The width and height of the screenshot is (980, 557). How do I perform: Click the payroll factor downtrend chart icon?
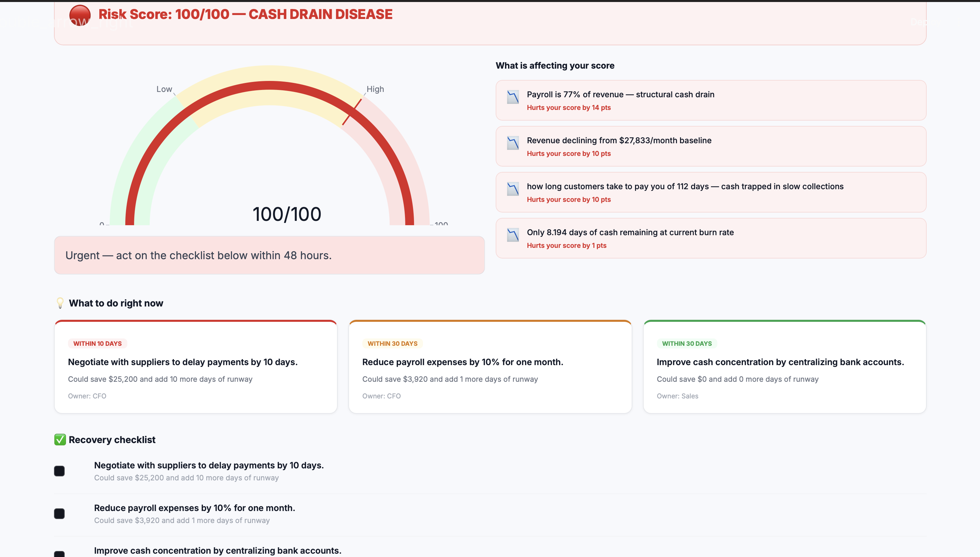[513, 97]
